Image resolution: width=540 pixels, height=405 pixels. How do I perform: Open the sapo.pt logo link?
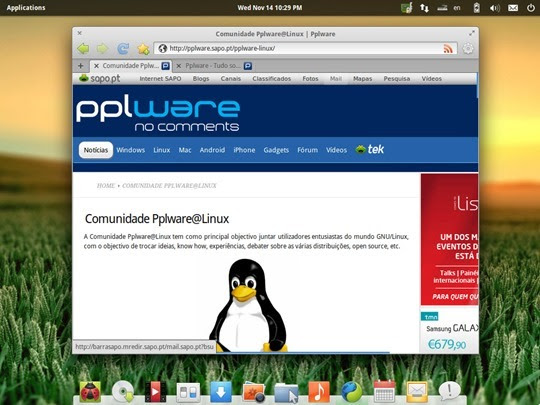pyautogui.click(x=100, y=79)
